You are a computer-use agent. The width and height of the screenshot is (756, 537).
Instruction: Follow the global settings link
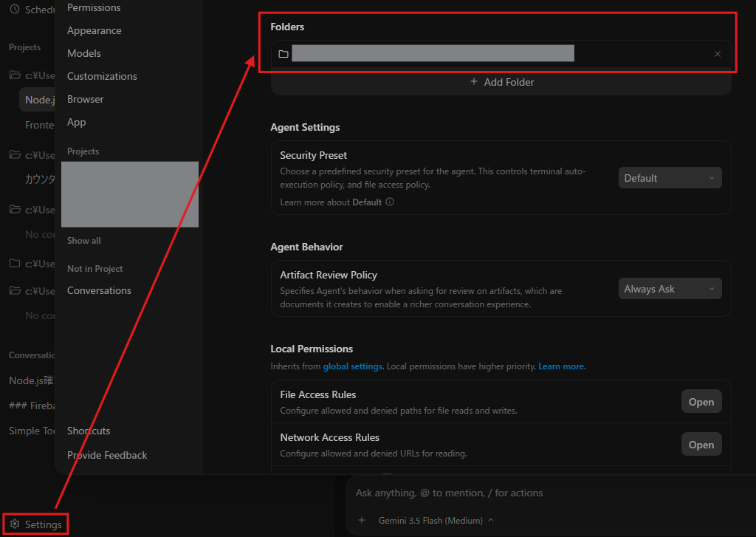pyautogui.click(x=353, y=366)
